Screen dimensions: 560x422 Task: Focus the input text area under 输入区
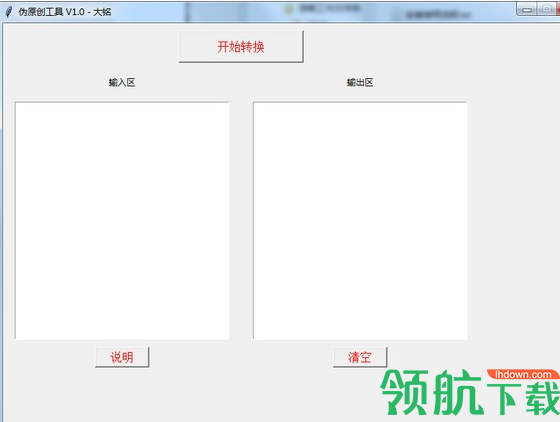(122, 221)
